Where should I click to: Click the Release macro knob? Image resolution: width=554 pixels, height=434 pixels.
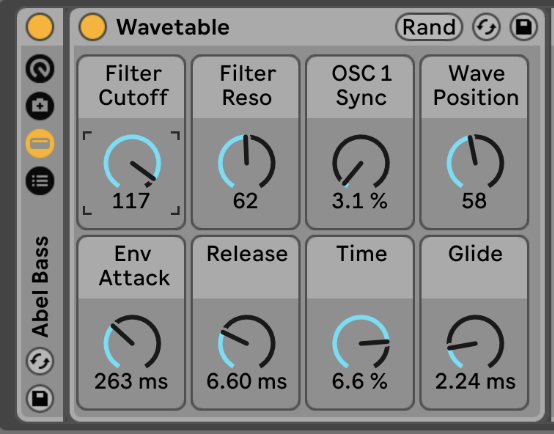(247, 343)
